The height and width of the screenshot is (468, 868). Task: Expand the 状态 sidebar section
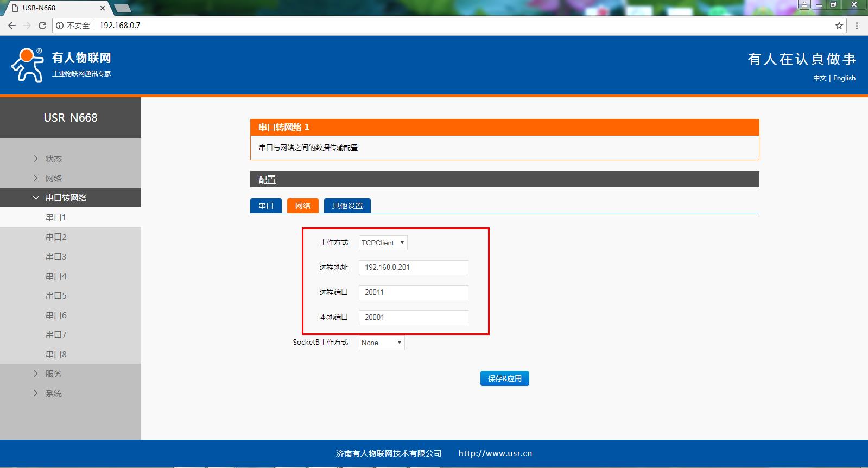point(53,159)
